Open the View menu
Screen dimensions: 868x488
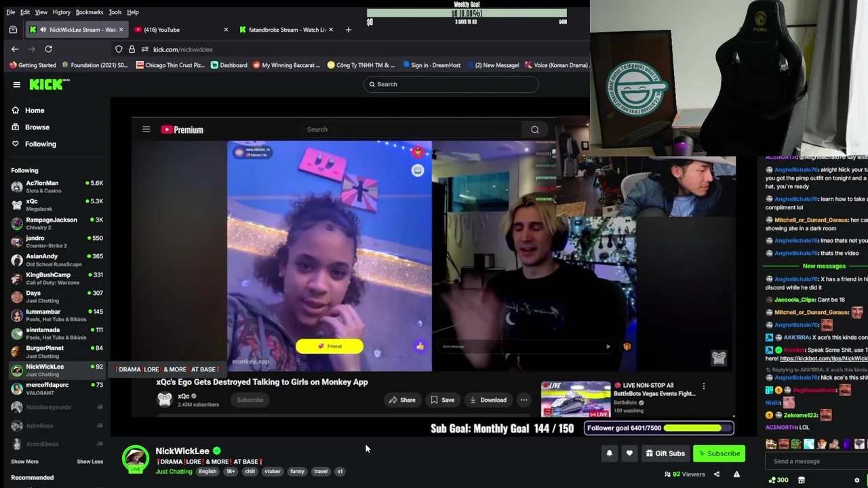point(41,12)
